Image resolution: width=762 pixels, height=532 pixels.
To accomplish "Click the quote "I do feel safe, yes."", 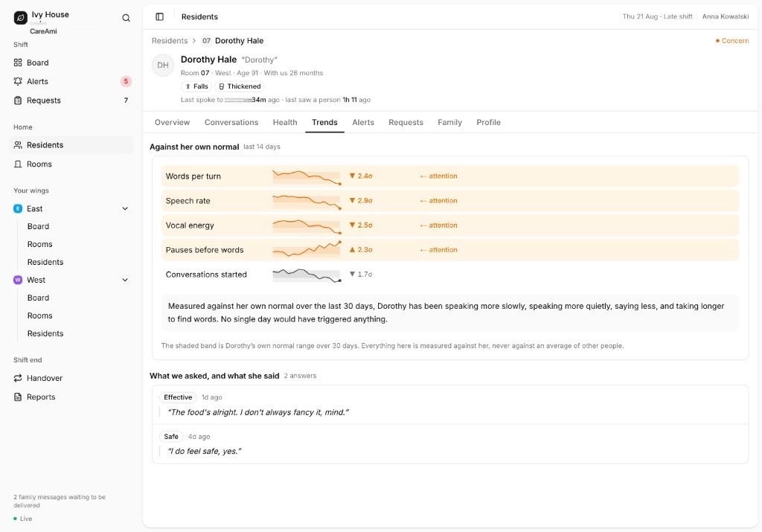I will (205, 452).
